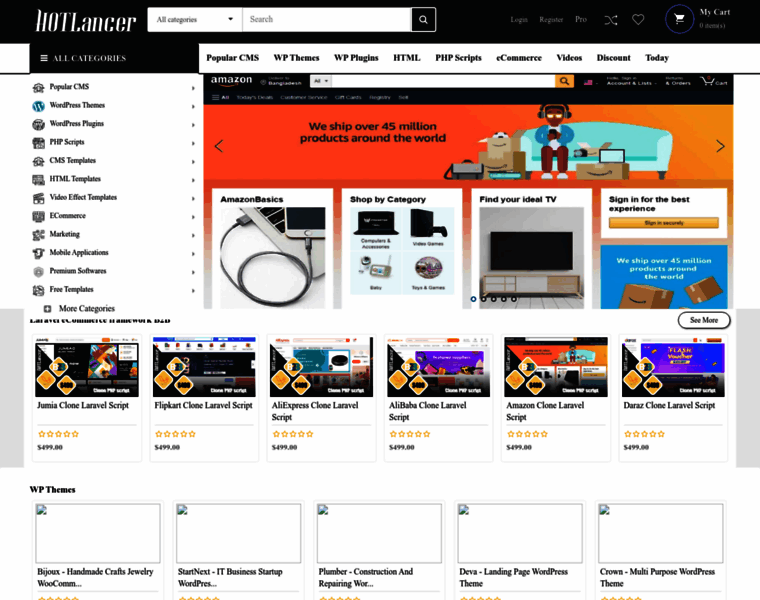Open Bijoux Handmade Crafts Jewelry theme title
This screenshot has height=600, width=760.
pos(95,577)
